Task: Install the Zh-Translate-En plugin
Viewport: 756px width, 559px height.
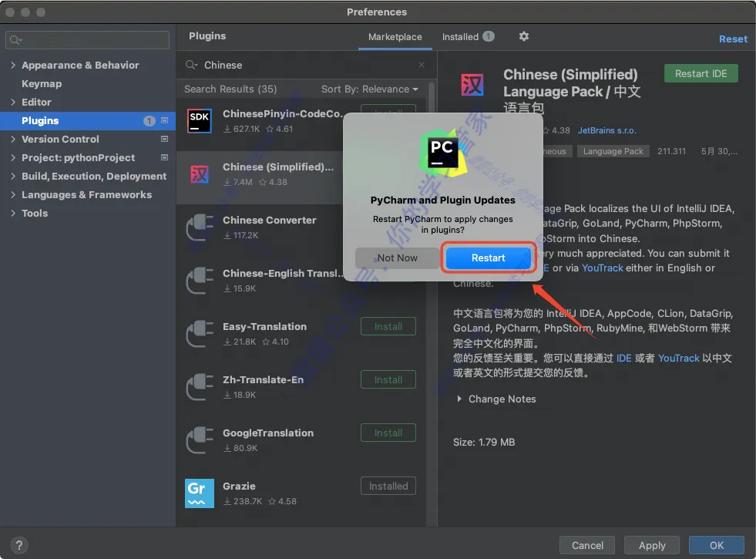Action: point(388,379)
